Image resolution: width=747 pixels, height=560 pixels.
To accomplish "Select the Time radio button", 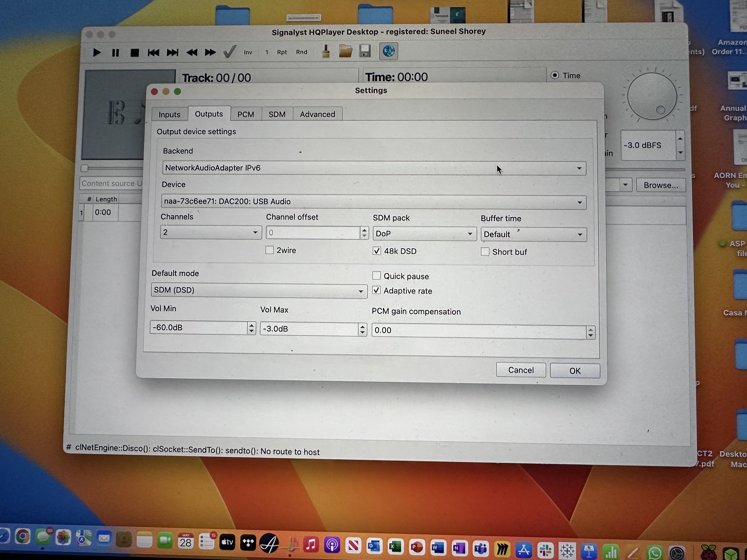I will tap(555, 75).
